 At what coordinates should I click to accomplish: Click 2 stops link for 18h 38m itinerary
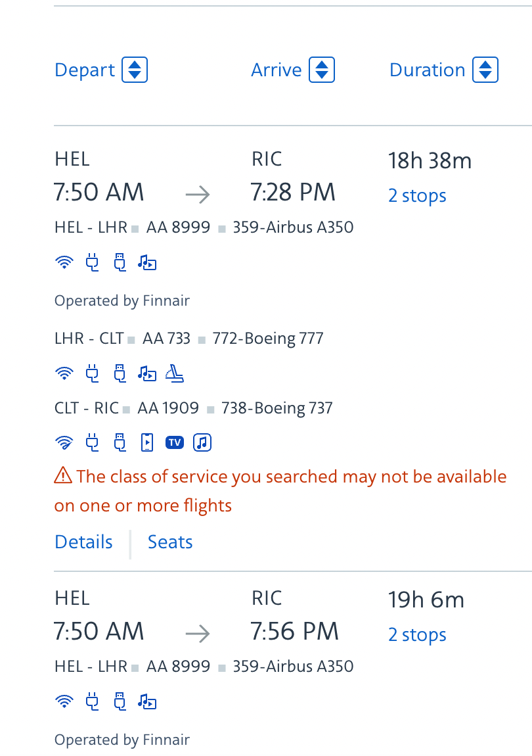tap(417, 196)
